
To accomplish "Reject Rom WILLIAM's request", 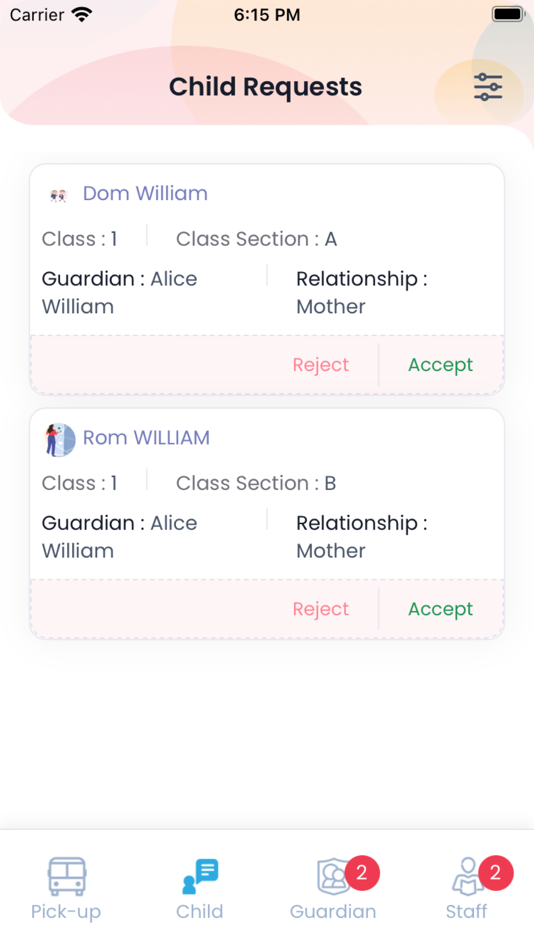I will click(x=321, y=609).
